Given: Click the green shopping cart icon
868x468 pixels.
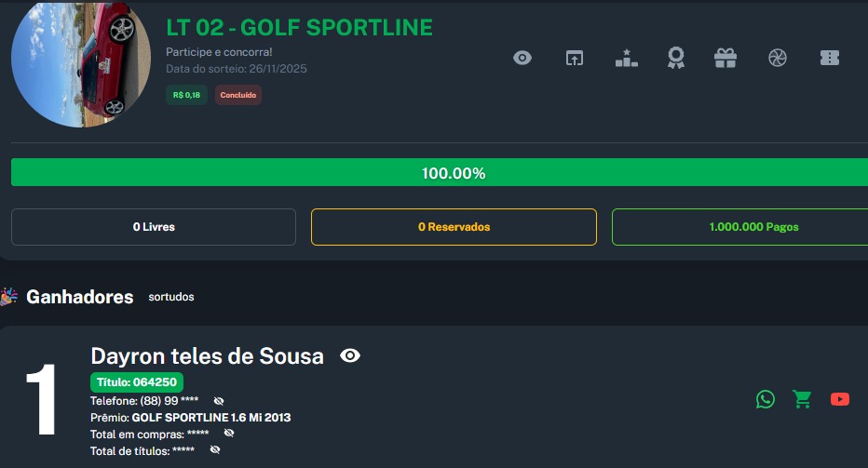Looking at the screenshot, I should tap(802, 399).
